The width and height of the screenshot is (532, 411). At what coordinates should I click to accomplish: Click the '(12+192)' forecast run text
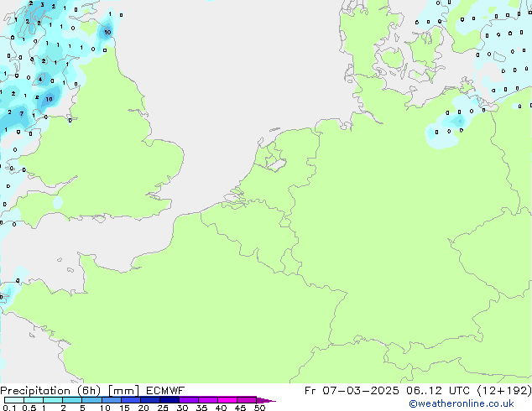click(504, 391)
